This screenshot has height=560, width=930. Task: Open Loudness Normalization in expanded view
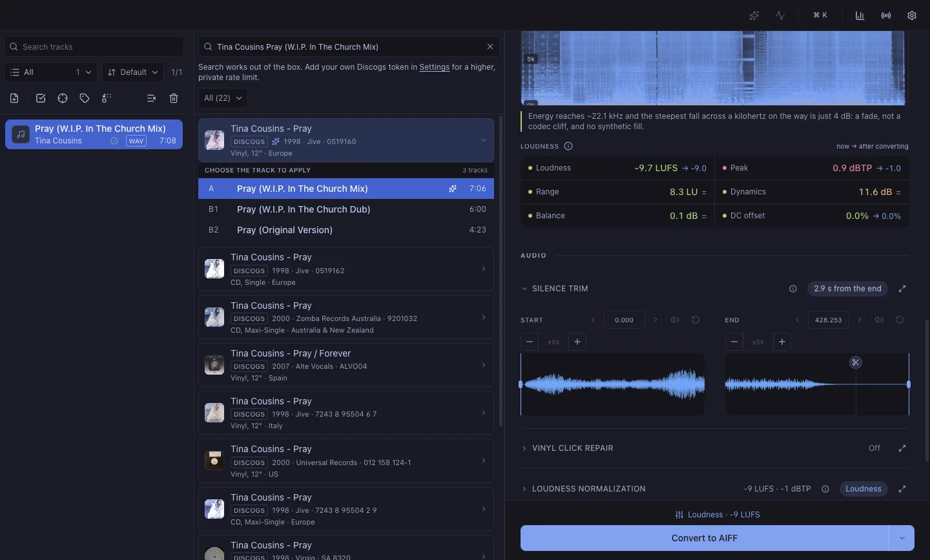(902, 489)
